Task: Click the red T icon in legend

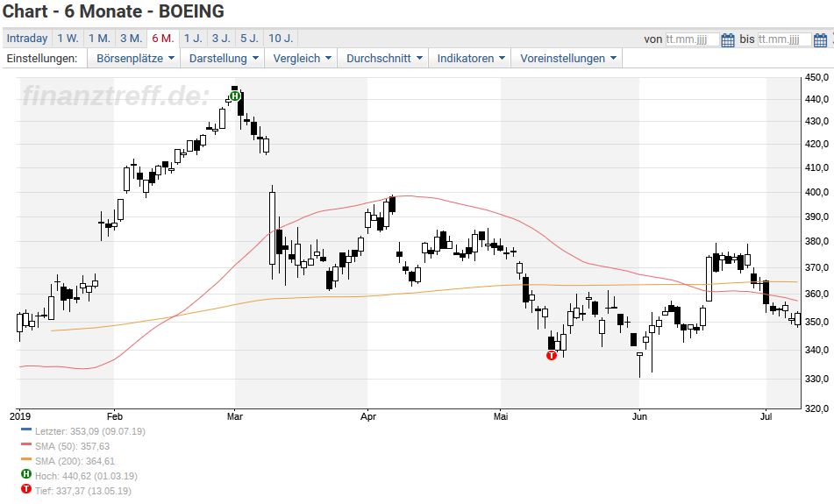Action: [26, 488]
